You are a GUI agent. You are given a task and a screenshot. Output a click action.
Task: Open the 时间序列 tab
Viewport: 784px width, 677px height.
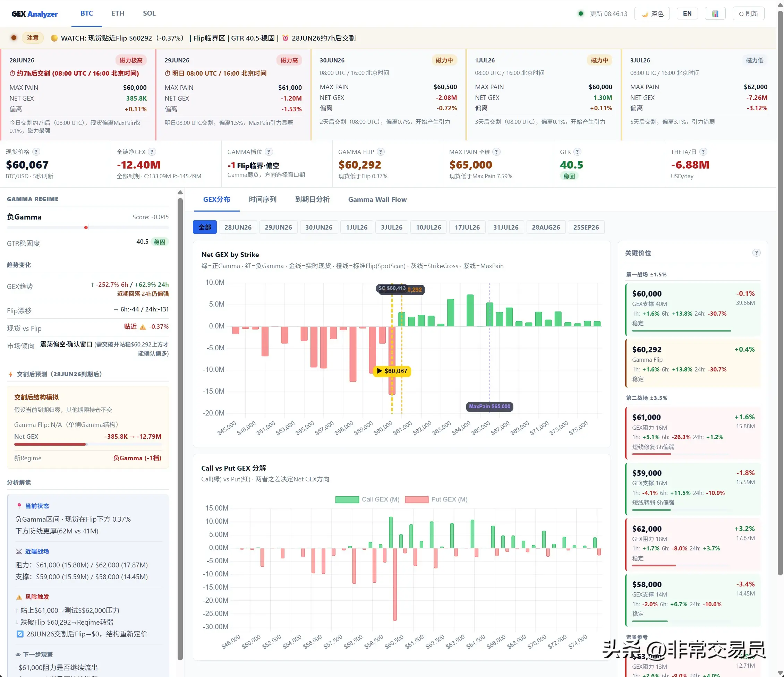(x=263, y=199)
